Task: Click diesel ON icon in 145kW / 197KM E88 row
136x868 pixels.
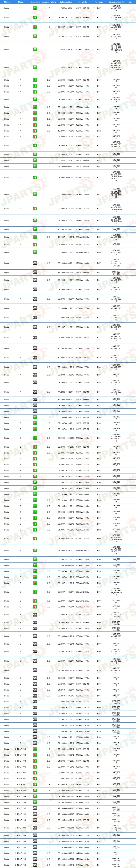Action: 35,375
